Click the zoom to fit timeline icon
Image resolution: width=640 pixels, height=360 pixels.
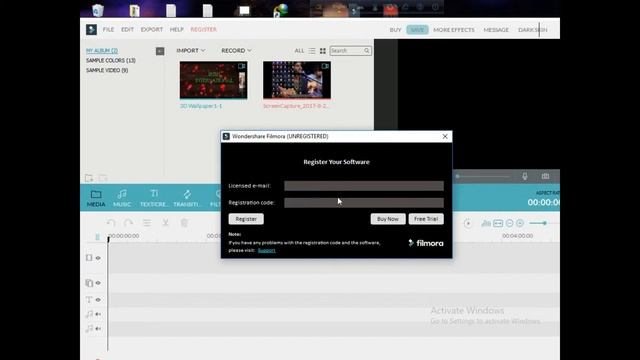[498, 223]
